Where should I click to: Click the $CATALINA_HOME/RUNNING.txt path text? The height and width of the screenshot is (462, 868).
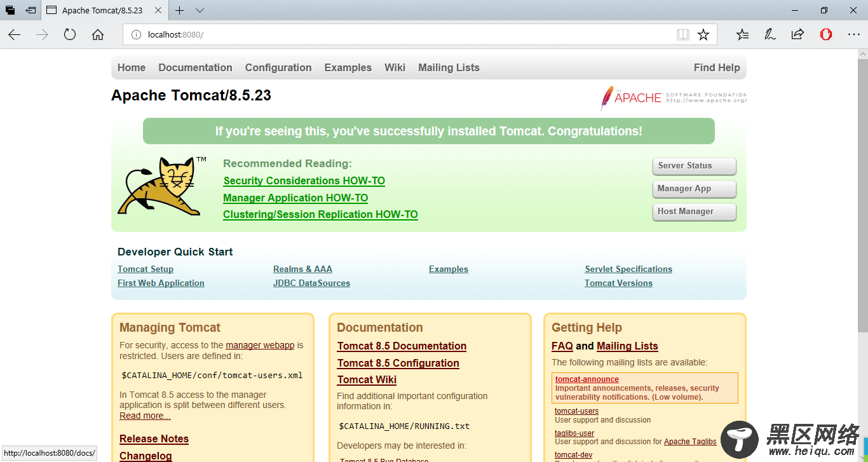point(404,426)
